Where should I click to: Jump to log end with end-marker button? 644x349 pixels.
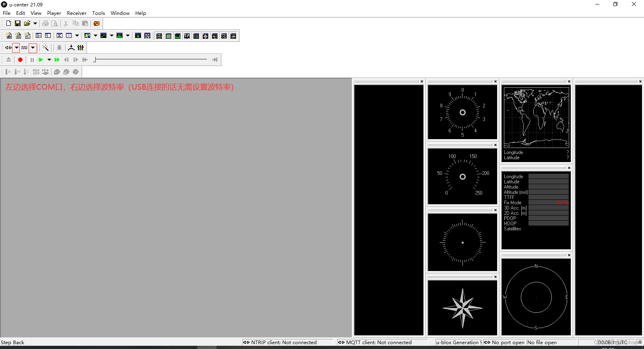(x=215, y=60)
